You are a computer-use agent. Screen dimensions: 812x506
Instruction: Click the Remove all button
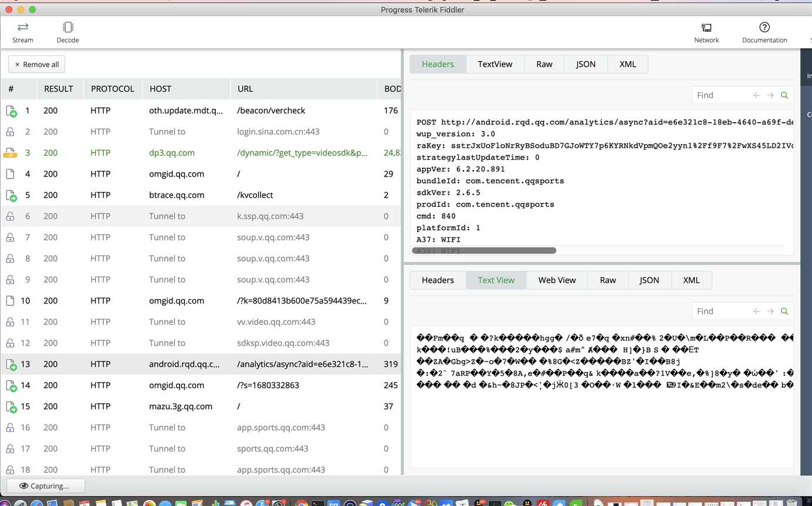37,65
